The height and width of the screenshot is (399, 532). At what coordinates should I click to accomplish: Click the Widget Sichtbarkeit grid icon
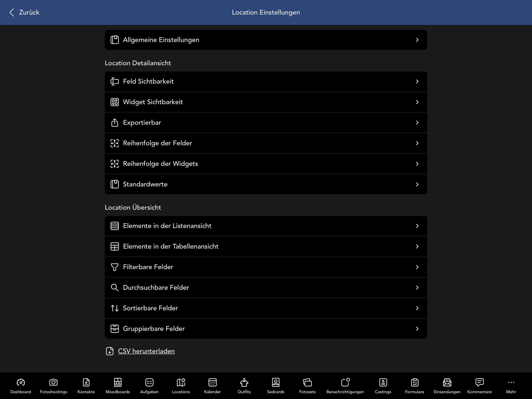click(115, 102)
